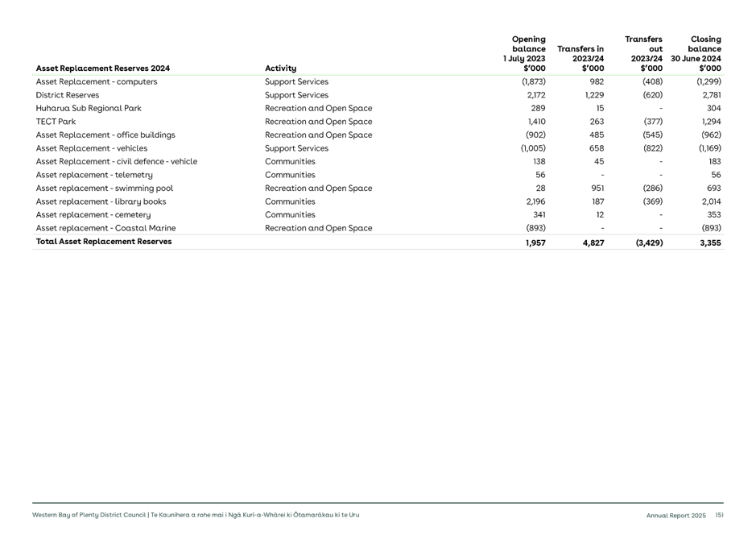Image resolution: width=756 pixels, height=535 pixels.
Task: Click the 'Asset replacement - swimming pool' row label
Action: (105, 189)
